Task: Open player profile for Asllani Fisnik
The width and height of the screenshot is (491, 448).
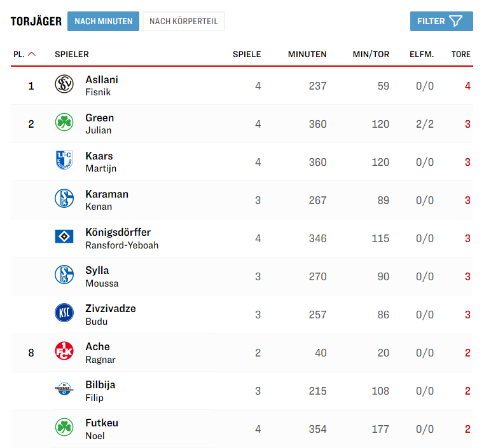Action: click(x=102, y=85)
